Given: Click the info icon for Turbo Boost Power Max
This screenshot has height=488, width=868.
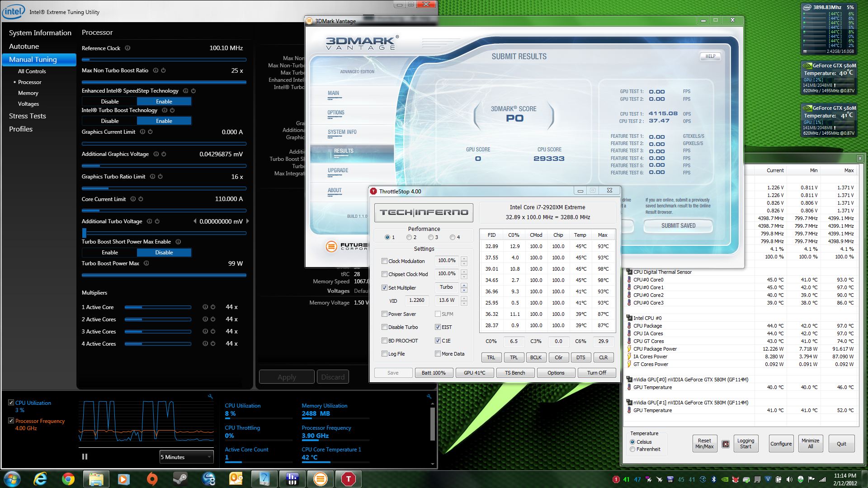Looking at the screenshot, I should (146, 263).
